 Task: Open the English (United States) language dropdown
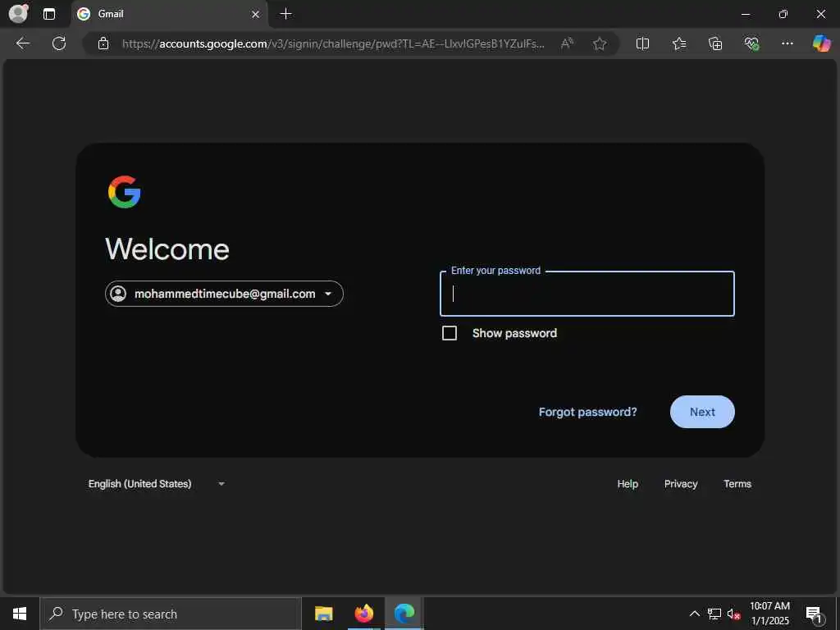pyautogui.click(x=157, y=484)
